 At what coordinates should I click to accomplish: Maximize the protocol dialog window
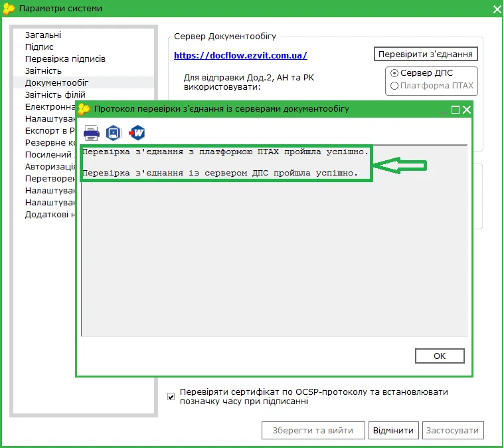pyautogui.click(x=455, y=110)
